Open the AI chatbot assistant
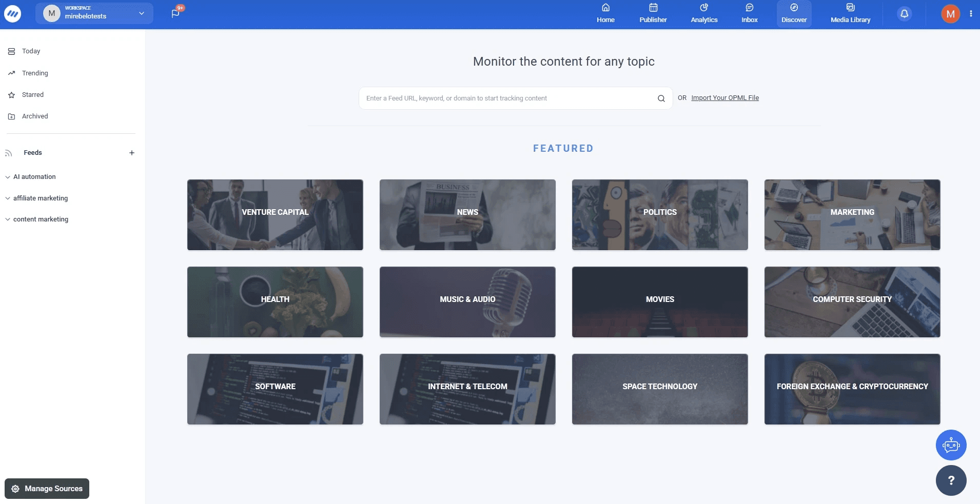 point(951,445)
